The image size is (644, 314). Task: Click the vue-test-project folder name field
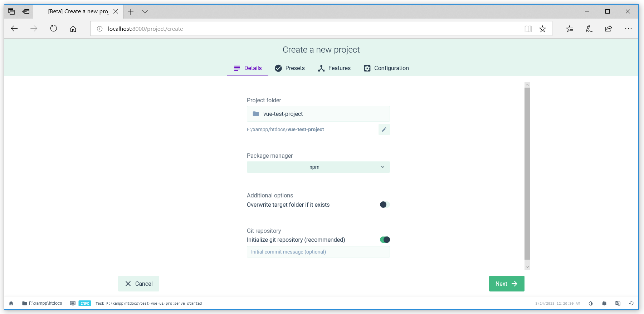tap(318, 114)
